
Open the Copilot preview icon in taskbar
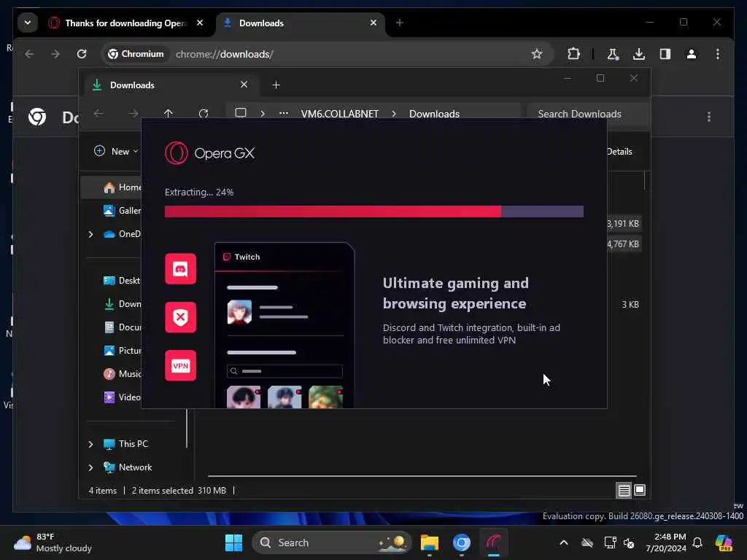tap(724, 542)
